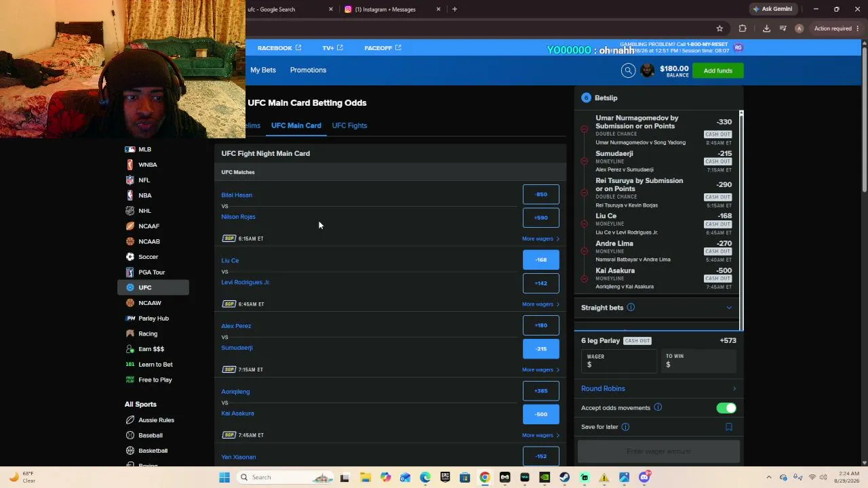868x488 pixels.
Task: Expand More wagers for Hasan vs Rojas
Action: tap(540, 239)
